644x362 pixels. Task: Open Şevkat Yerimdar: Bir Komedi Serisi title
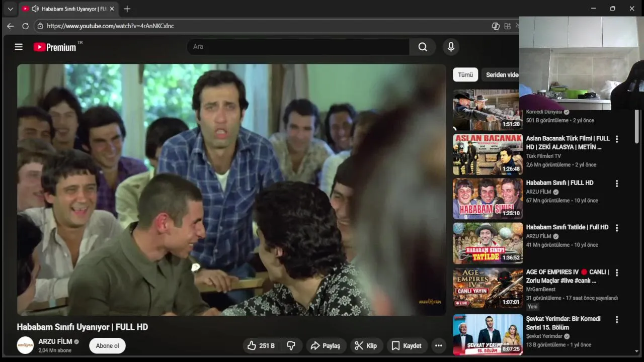pos(563,323)
